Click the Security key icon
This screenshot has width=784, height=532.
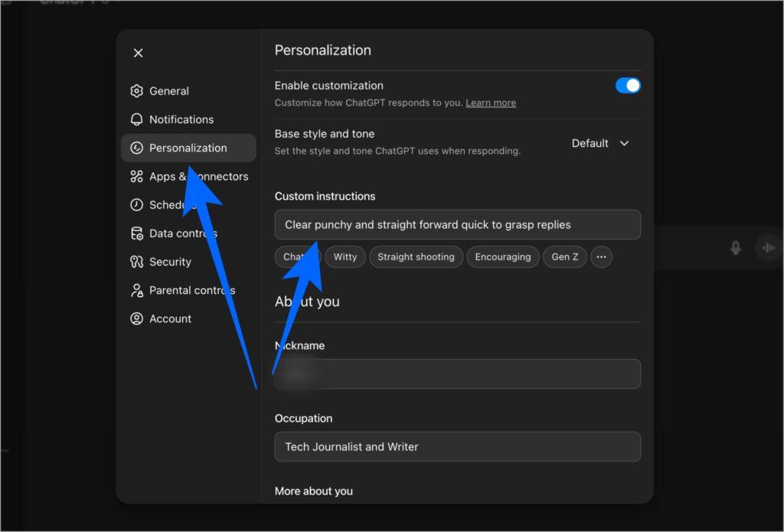pyautogui.click(x=136, y=261)
